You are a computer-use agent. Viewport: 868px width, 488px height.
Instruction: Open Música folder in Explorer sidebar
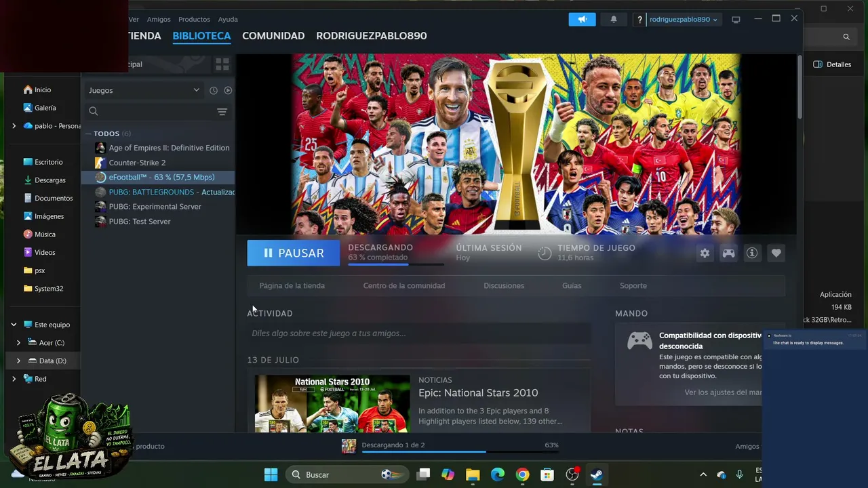coord(39,235)
